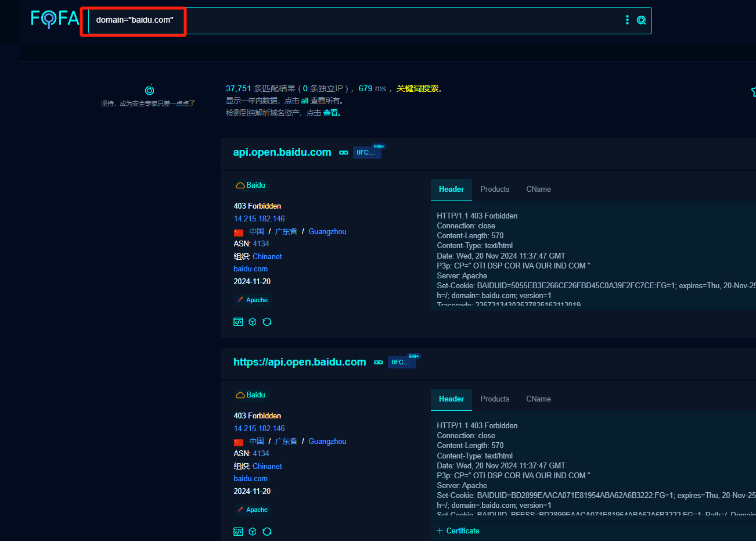
Task: Open the vertical three-dot search options
Action: (627, 20)
